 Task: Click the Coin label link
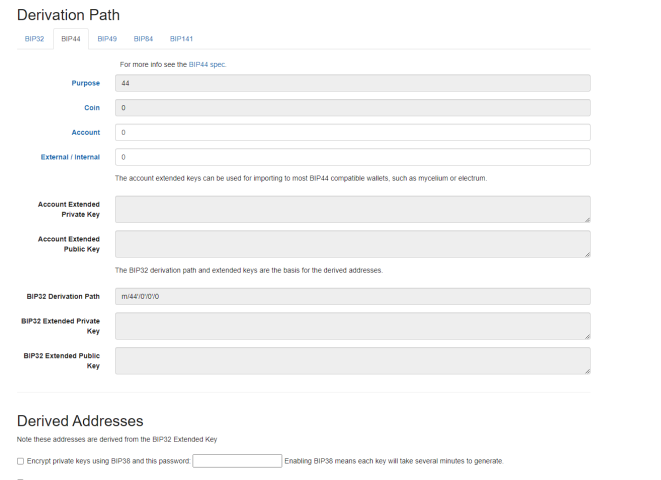point(92,107)
